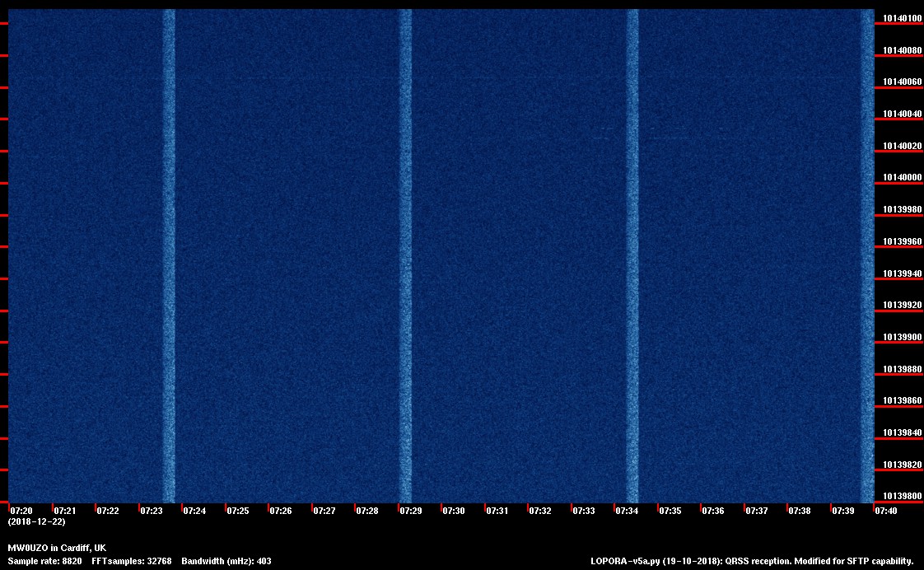Click the vertical signal burst near 07:23
924x570 pixels.
click(169, 255)
